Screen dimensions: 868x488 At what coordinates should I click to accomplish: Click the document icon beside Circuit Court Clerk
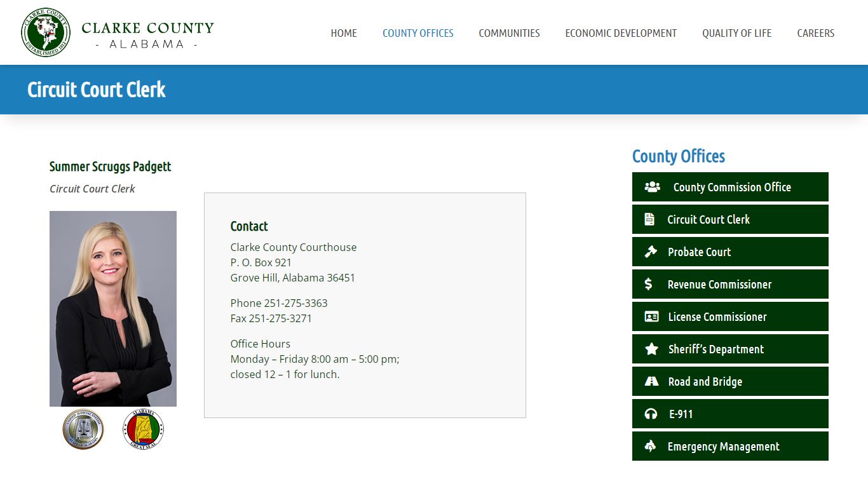click(x=649, y=219)
